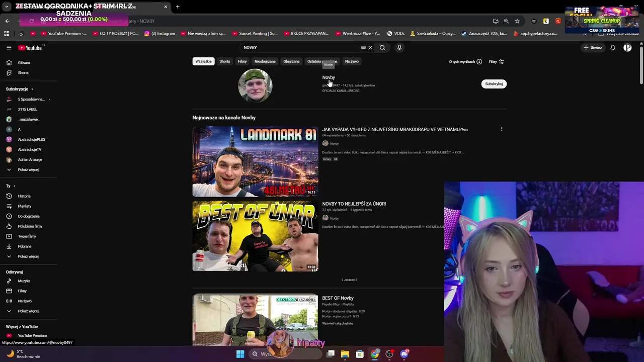Open Task View on the taskbar
The width and height of the screenshot is (644, 362).
[331, 354]
